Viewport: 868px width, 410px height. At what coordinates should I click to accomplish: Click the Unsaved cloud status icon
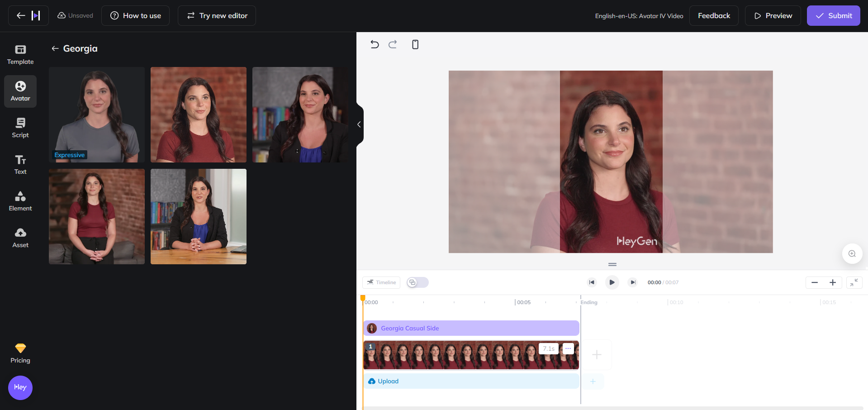coord(62,15)
